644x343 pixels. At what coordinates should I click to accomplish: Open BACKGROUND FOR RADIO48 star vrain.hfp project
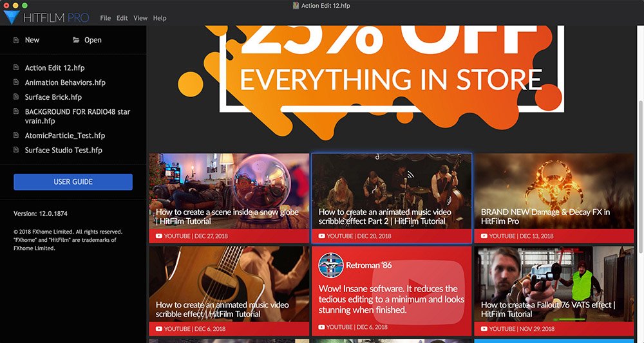coord(77,116)
